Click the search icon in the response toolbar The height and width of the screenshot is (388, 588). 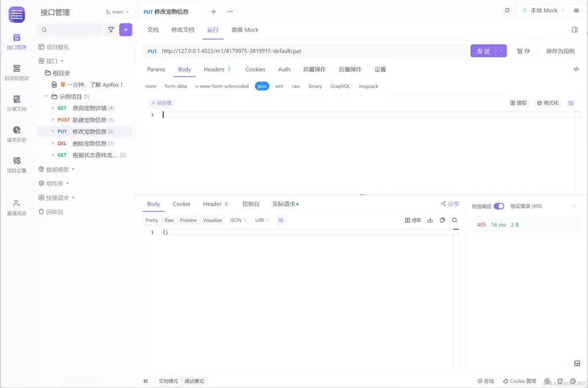click(454, 220)
